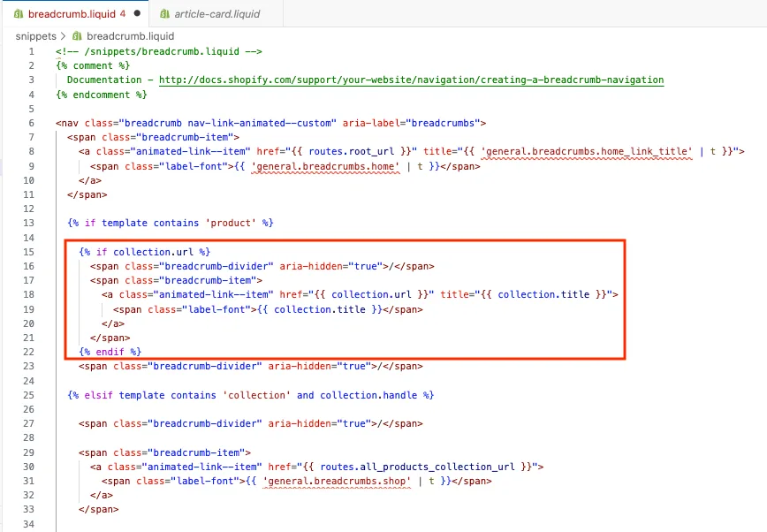Place cursor on the endif tag at line 22
The width and height of the screenshot is (767, 532).
(x=110, y=352)
